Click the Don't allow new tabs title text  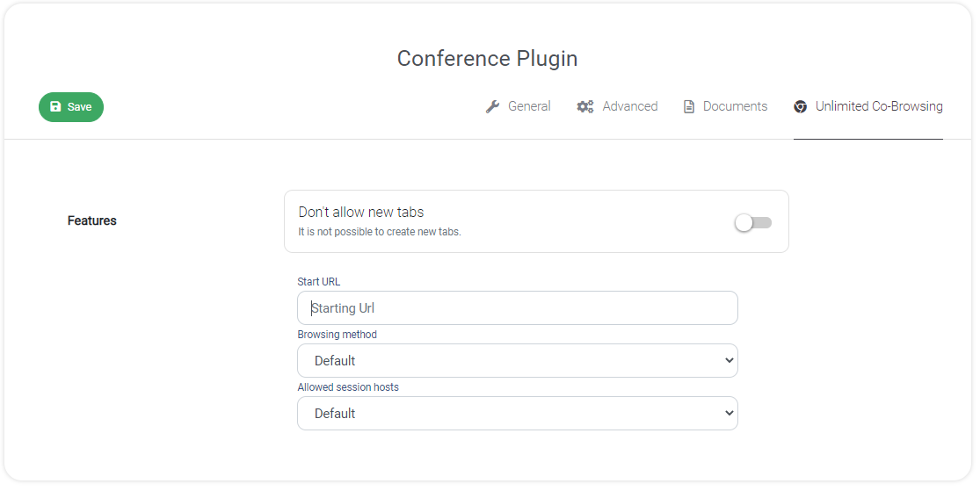click(361, 213)
